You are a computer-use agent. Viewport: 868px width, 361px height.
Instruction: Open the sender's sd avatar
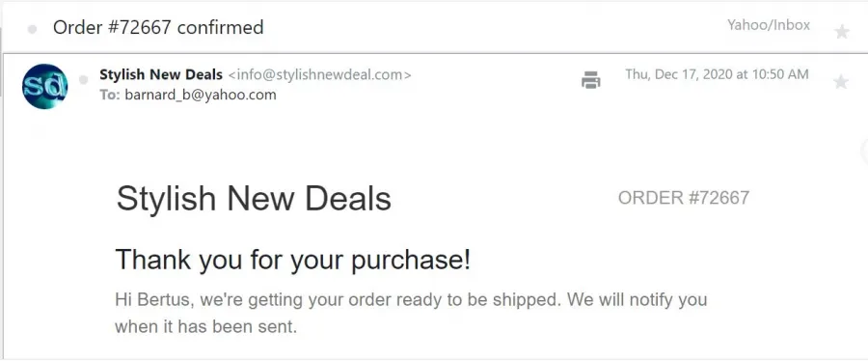pyautogui.click(x=44, y=86)
